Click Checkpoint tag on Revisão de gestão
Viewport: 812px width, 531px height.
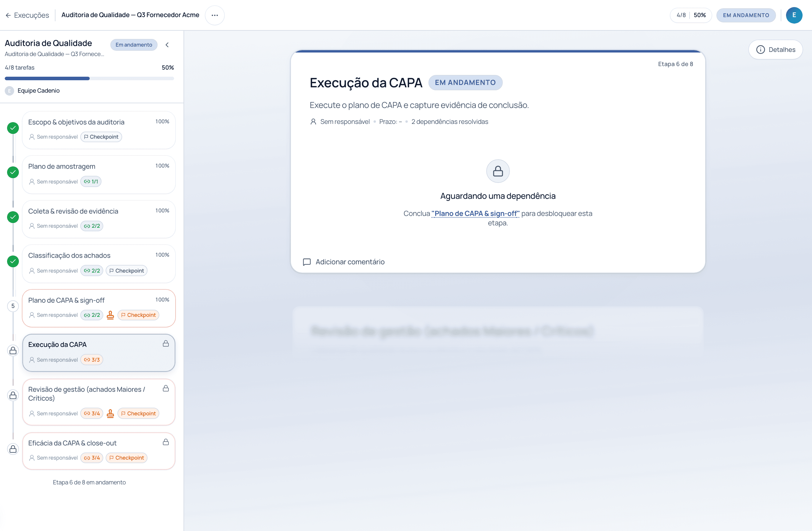click(x=138, y=413)
